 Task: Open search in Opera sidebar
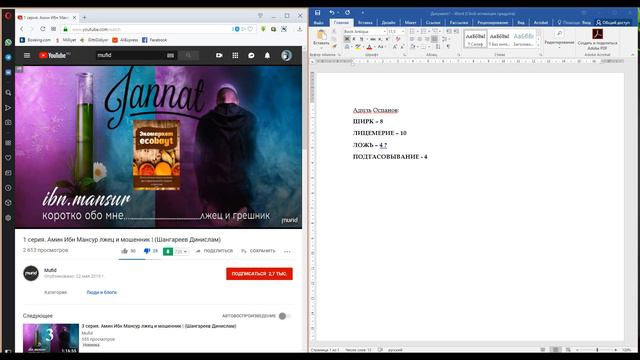(8, 93)
